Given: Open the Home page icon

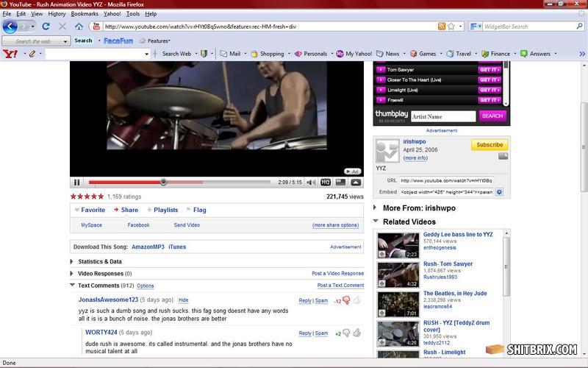Looking at the screenshot, I should point(79,26).
